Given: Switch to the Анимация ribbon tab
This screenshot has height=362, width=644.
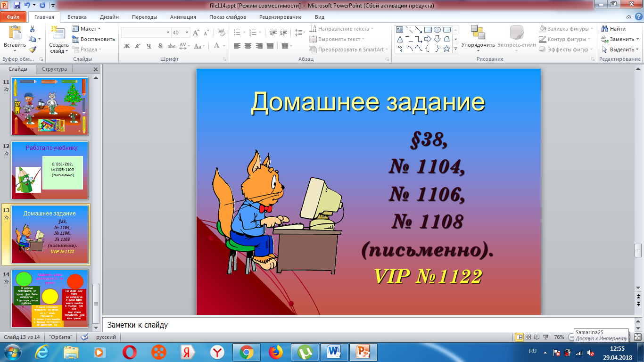Looking at the screenshot, I should point(183,17).
